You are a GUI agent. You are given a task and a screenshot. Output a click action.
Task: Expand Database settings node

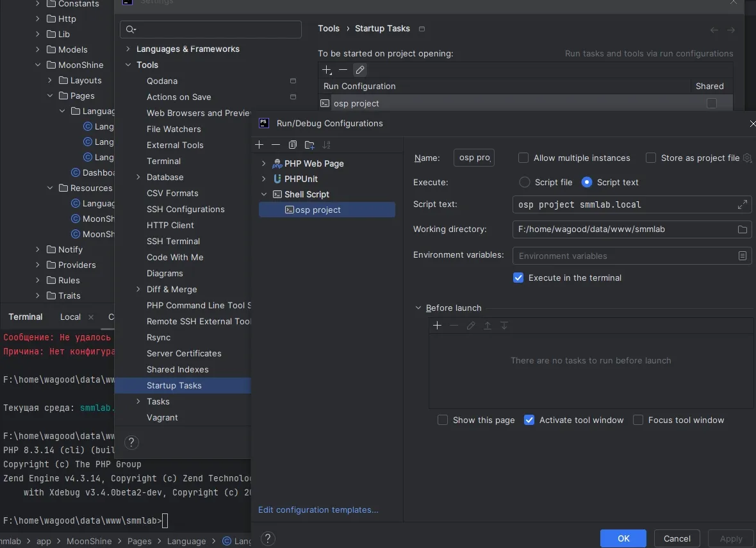click(138, 177)
